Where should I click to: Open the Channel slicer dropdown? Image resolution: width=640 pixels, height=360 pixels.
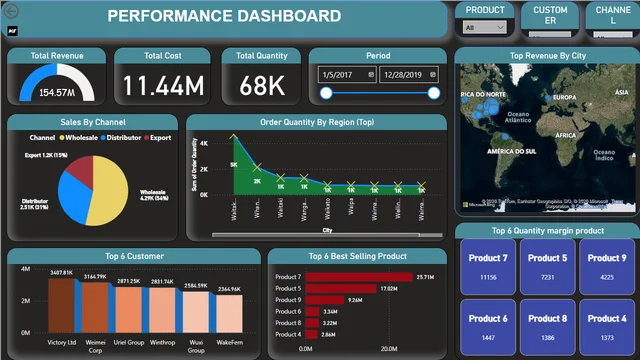pos(613,34)
